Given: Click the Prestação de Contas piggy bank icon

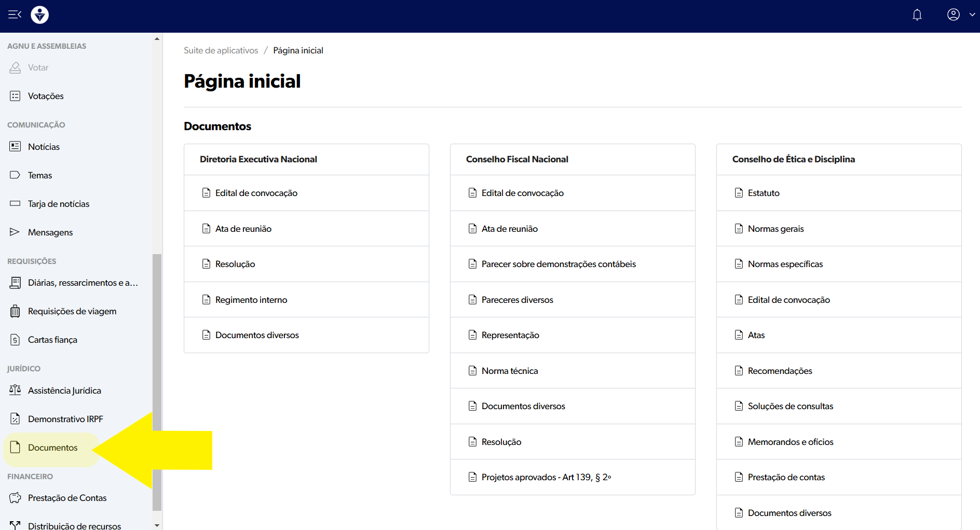Looking at the screenshot, I should pyautogui.click(x=15, y=498).
